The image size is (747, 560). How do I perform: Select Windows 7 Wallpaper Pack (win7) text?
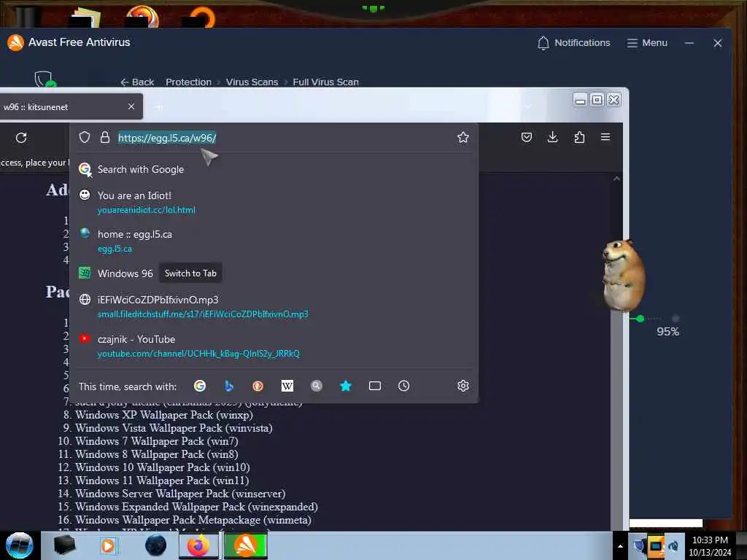[157, 441]
